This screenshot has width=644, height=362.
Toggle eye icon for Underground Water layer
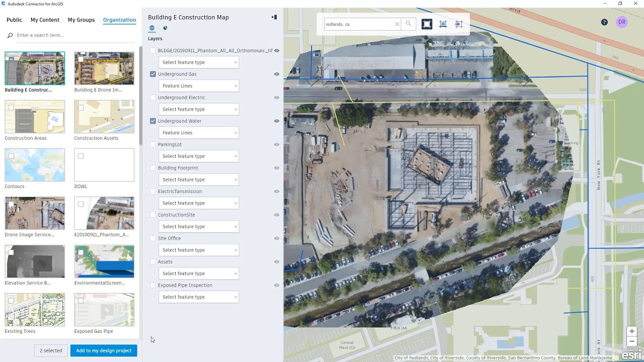tap(277, 121)
